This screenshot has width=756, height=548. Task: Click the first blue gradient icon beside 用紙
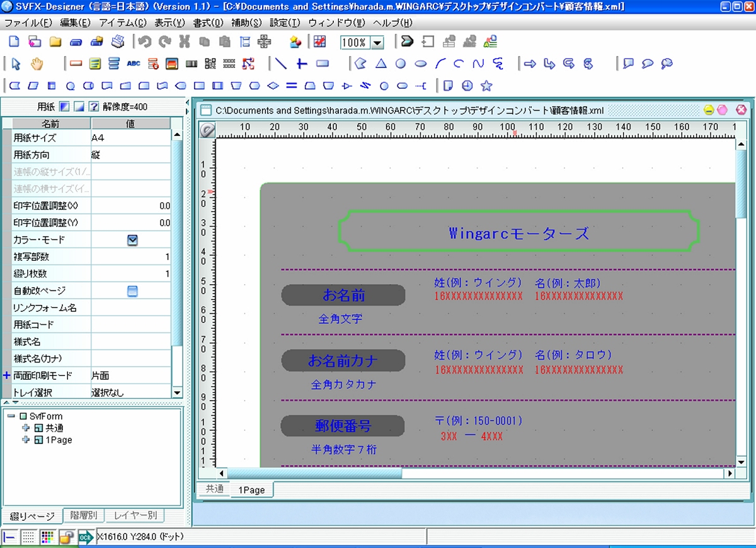pos(65,106)
